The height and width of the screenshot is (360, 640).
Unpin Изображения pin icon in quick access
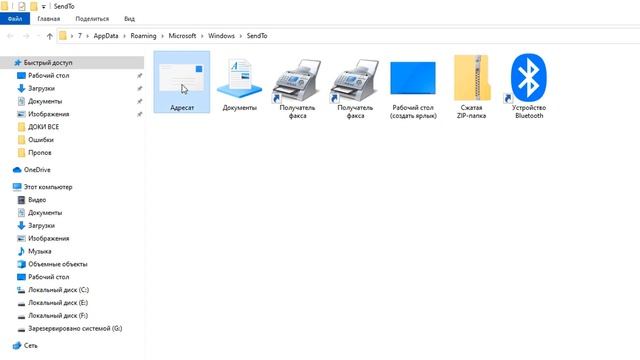click(x=139, y=114)
